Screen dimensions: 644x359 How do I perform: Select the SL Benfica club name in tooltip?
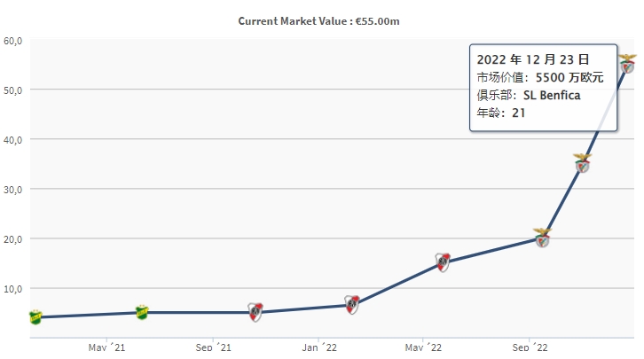(x=552, y=95)
